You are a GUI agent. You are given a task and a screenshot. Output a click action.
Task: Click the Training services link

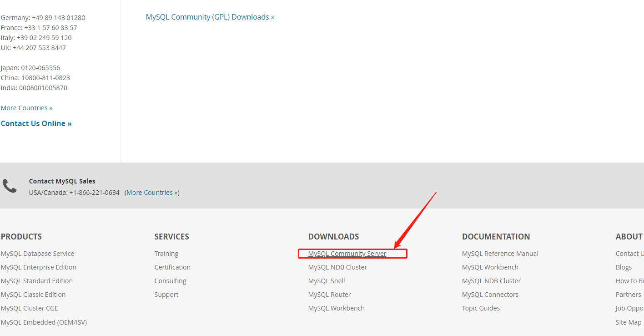click(x=166, y=254)
